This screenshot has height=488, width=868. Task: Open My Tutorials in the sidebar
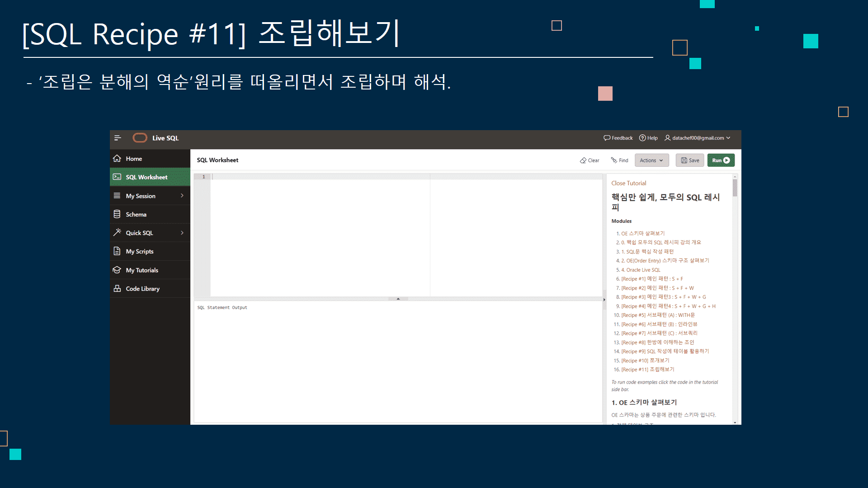[x=150, y=270]
